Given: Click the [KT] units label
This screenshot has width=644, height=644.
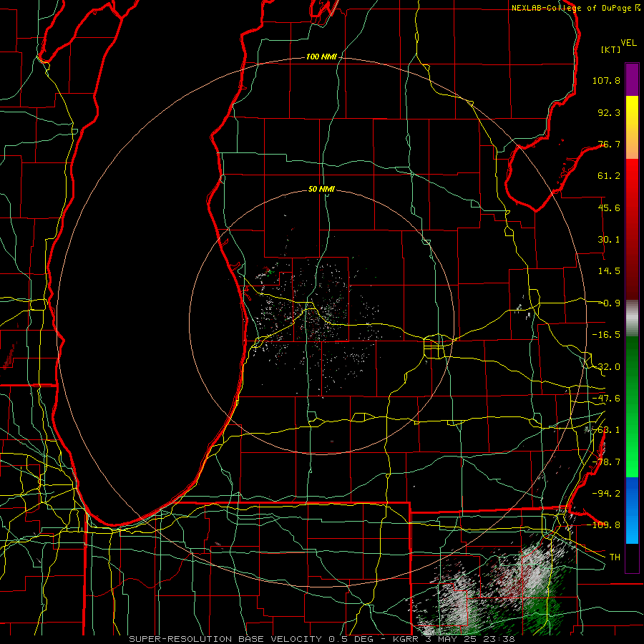Looking at the screenshot, I should click(610, 49).
